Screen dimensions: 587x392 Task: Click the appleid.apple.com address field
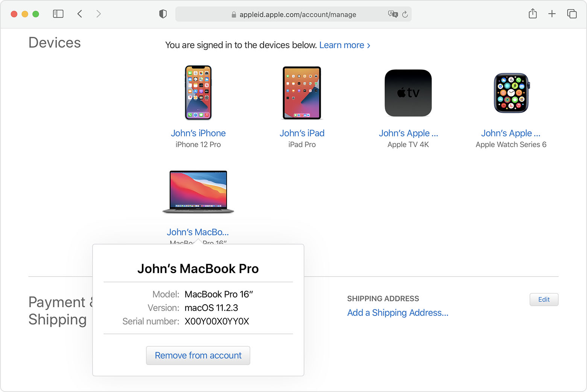coord(293,14)
